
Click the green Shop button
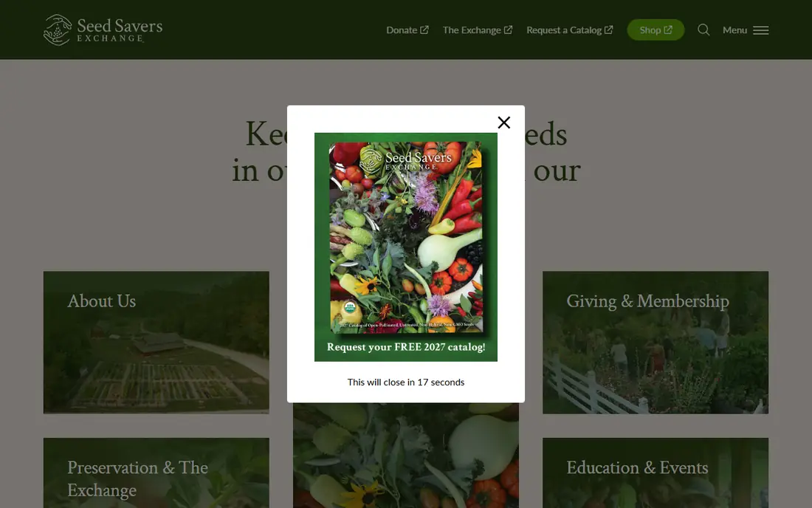click(656, 30)
